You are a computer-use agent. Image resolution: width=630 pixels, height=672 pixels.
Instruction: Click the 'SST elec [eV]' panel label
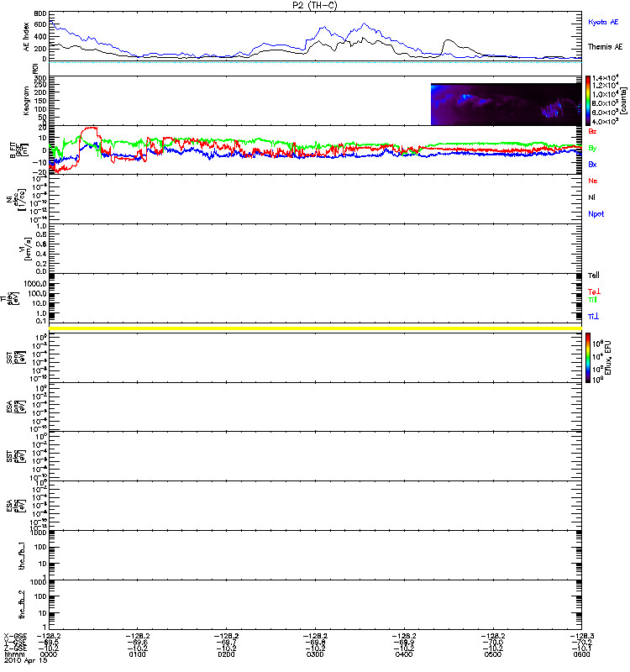point(16,456)
